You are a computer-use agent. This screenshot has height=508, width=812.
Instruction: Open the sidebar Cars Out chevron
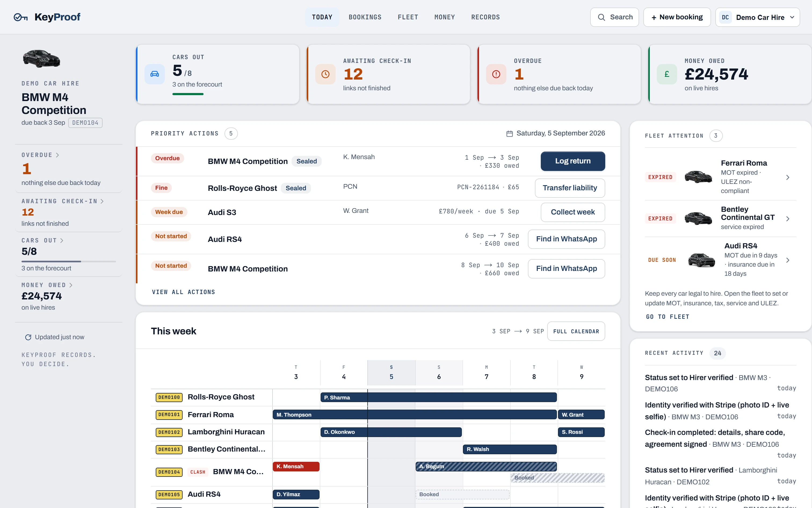click(62, 241)
